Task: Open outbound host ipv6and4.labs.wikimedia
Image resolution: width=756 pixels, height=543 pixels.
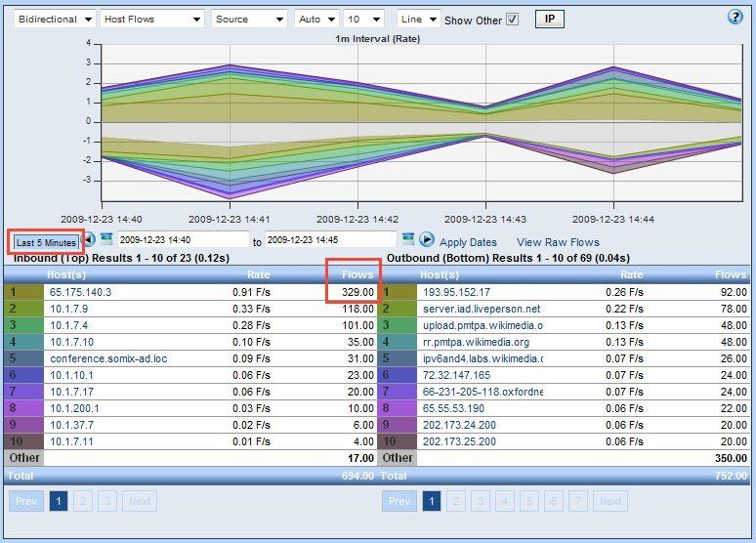Action: (483, 358)
